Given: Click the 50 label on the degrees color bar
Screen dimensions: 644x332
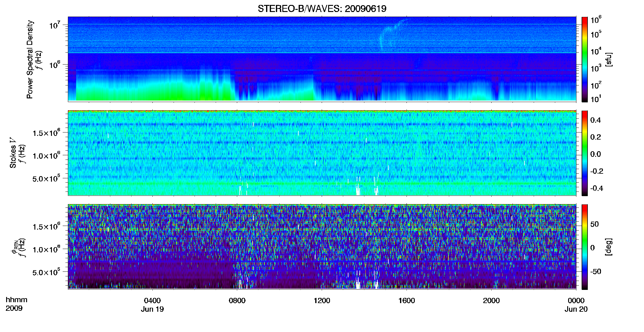Looking at the screenshot, I should [x=595, y=224].
